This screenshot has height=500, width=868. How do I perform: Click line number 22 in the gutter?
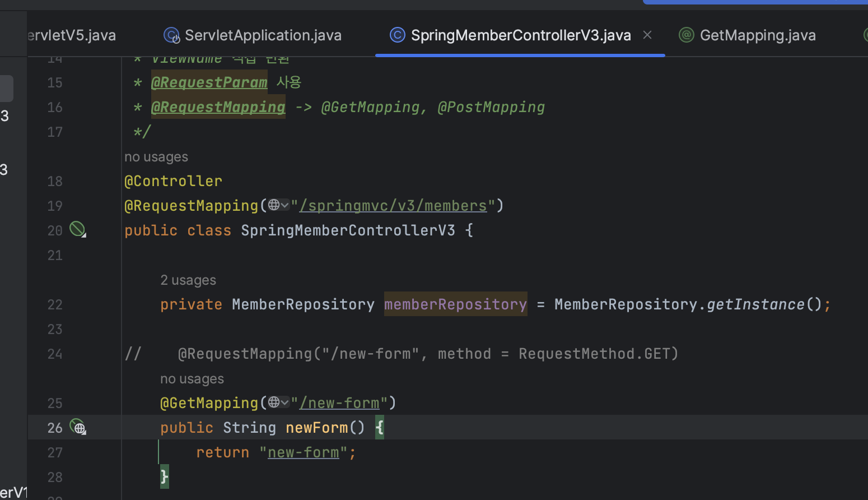click(55, 304)
